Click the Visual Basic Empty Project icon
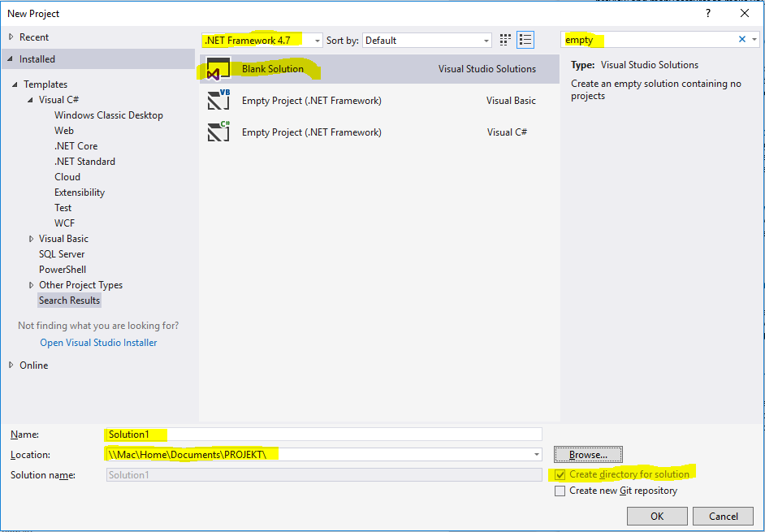The height and width of the screenshot is (532, 765). pyautogui.click(x=218, y=100)
